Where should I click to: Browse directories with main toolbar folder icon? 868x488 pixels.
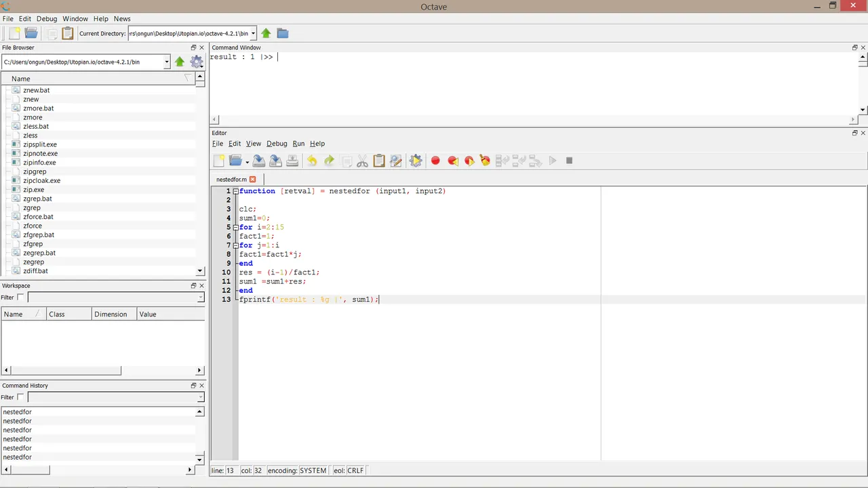coord(283,33)
